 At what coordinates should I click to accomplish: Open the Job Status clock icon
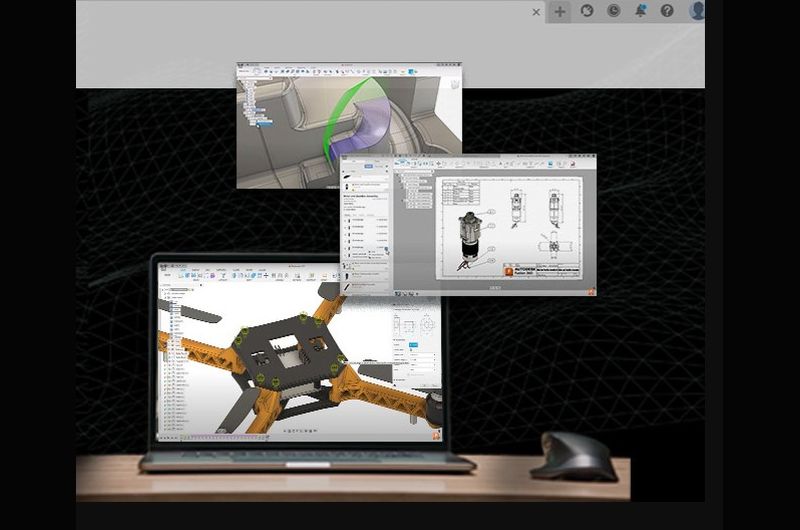coord(614,11)
